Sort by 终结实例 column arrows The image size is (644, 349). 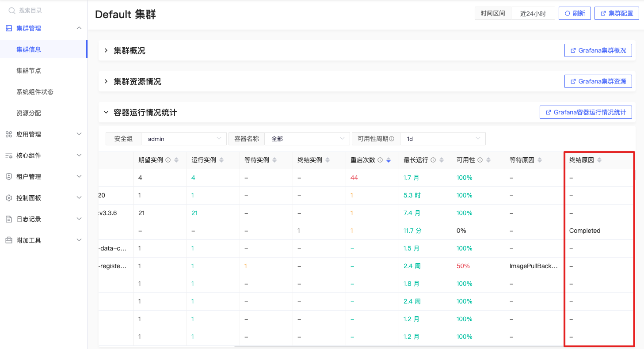point(328,160)
